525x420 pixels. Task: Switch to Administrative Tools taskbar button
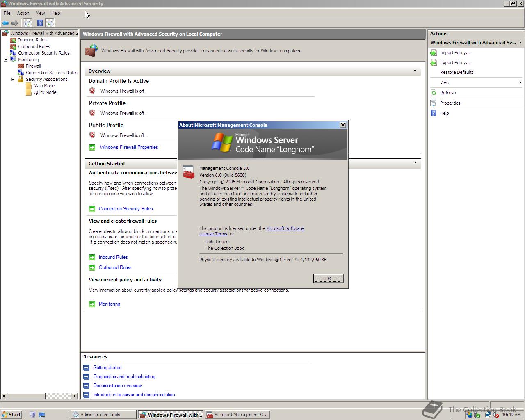click(x=103, y=415)
